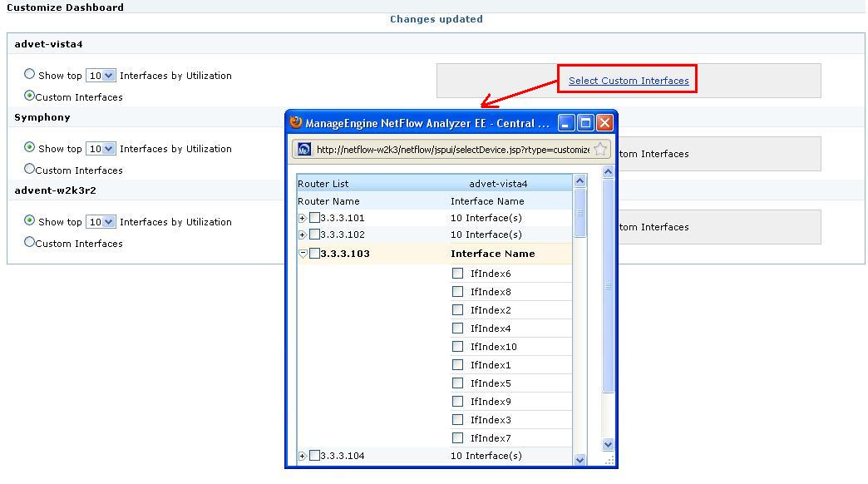Click the 'Symphony' section heading

[42, 117]
